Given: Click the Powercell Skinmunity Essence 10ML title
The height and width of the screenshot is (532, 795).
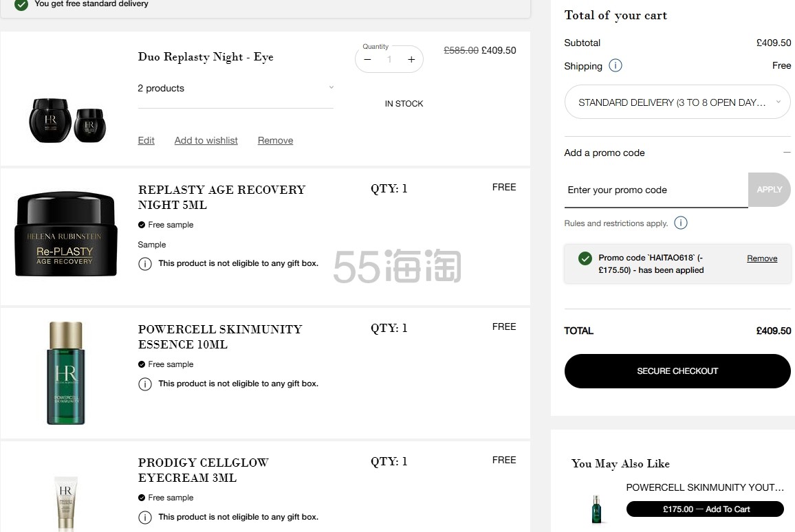Looking at the screenshot, I should click(219, 336).
